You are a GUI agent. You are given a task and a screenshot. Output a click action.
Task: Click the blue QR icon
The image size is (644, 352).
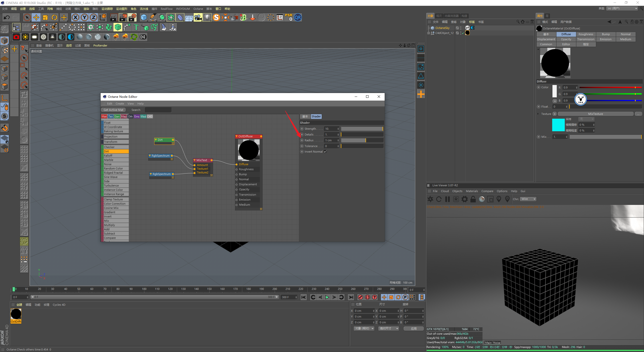point(298,17)
